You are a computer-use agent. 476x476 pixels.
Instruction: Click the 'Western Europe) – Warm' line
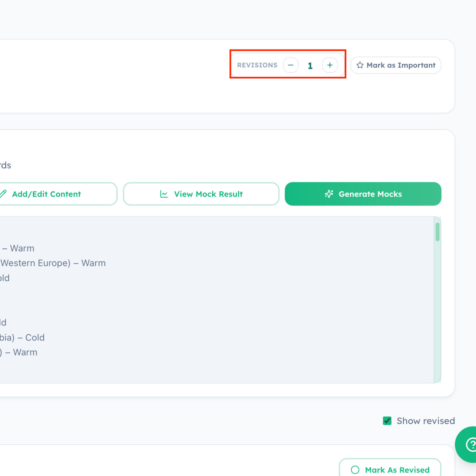(53, 263)
